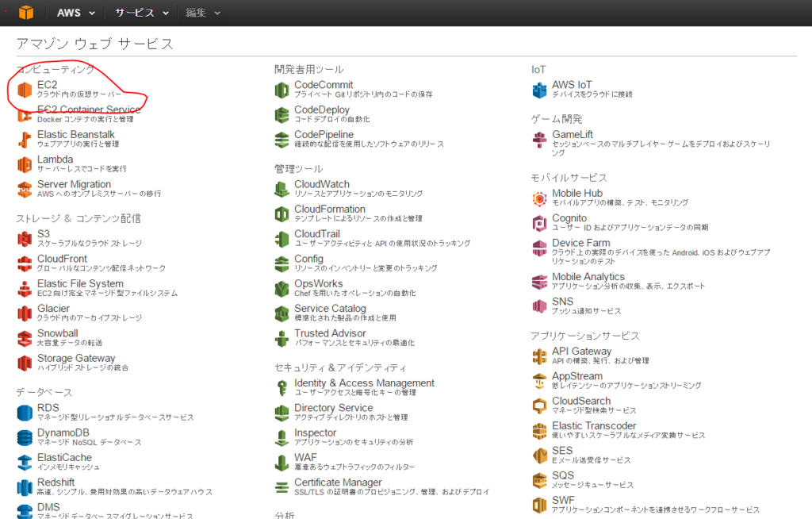Open the Cognito service link text
The image size is (812, 519).
coord(569,217)
